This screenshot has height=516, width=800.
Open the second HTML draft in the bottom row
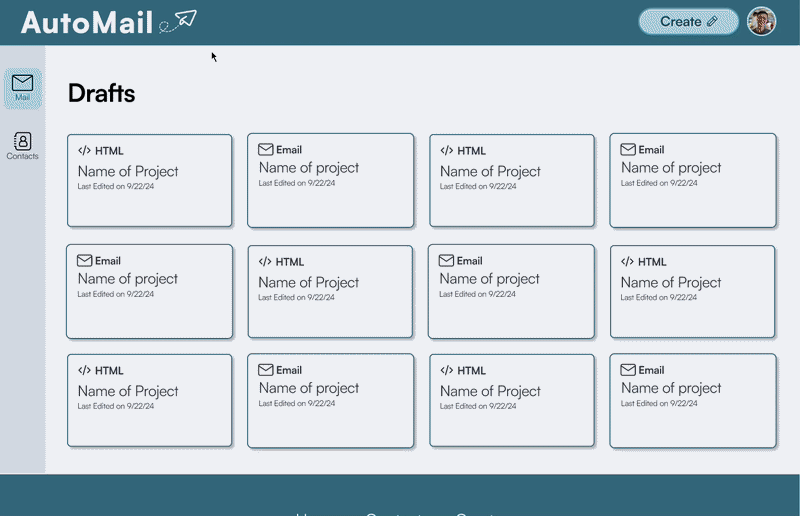point(512,401)
